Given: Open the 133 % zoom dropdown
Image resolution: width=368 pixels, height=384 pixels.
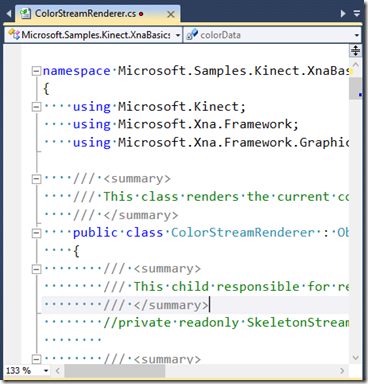Looking at the screenshot, I should [46, 370].
